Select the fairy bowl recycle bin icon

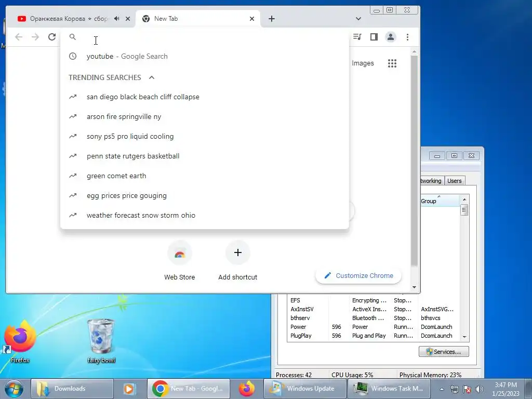(x=101, y=341)
